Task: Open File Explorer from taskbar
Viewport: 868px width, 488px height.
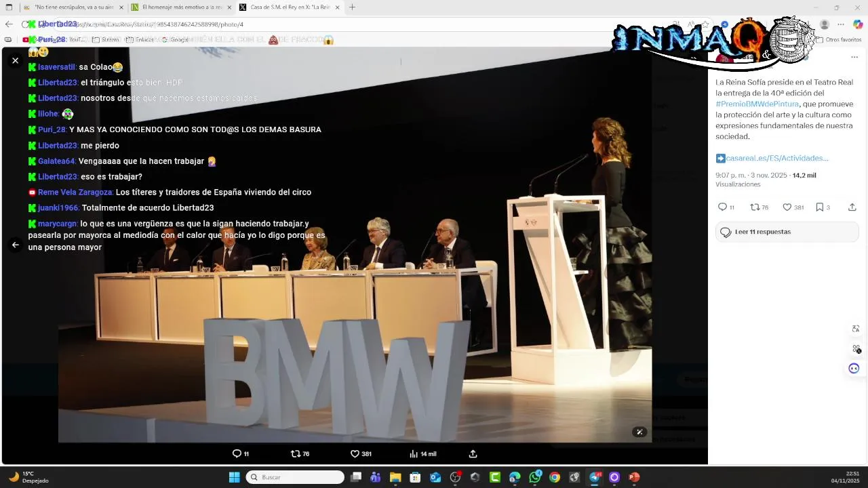Action: click(395, 477)
